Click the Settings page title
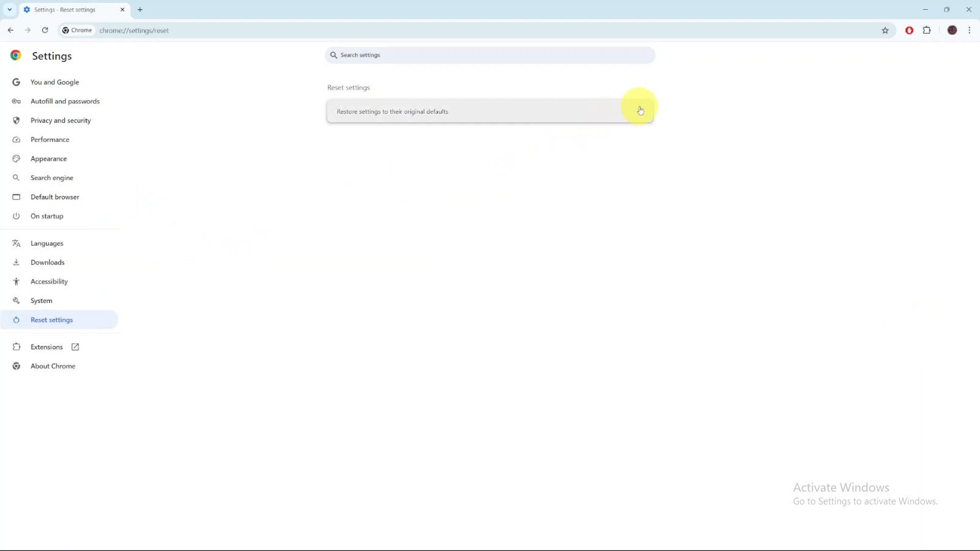 [52, 56]
